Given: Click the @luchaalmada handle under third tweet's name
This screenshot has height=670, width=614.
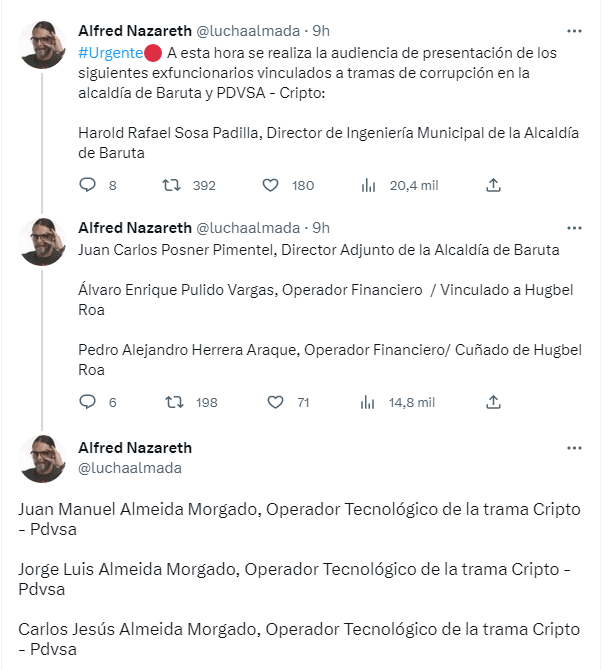Looking at the screenshot, I should 130,468.
